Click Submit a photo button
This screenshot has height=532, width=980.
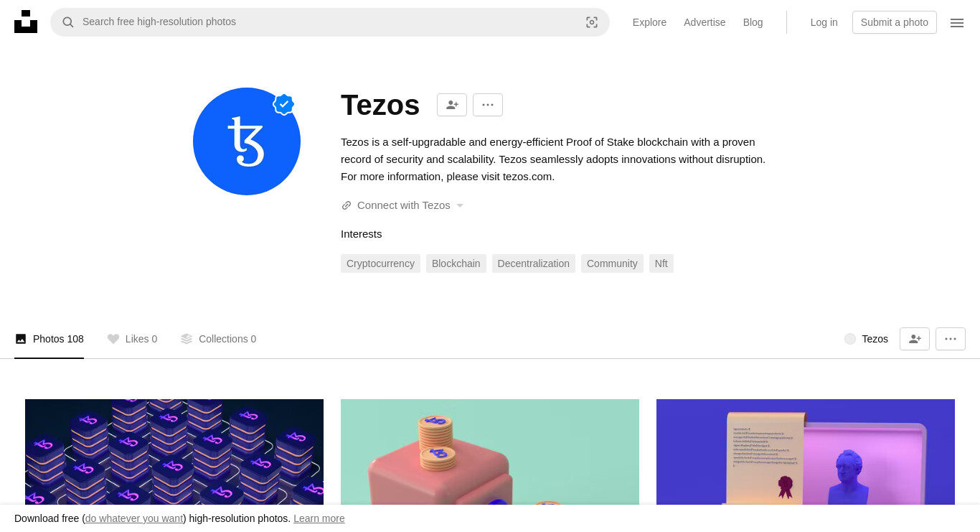(x=895, y=22)
